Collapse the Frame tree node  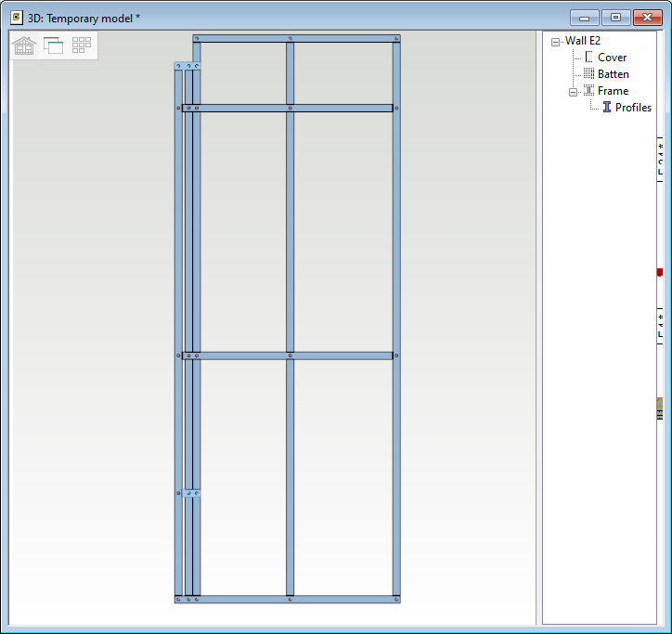(x=573, y=92)
